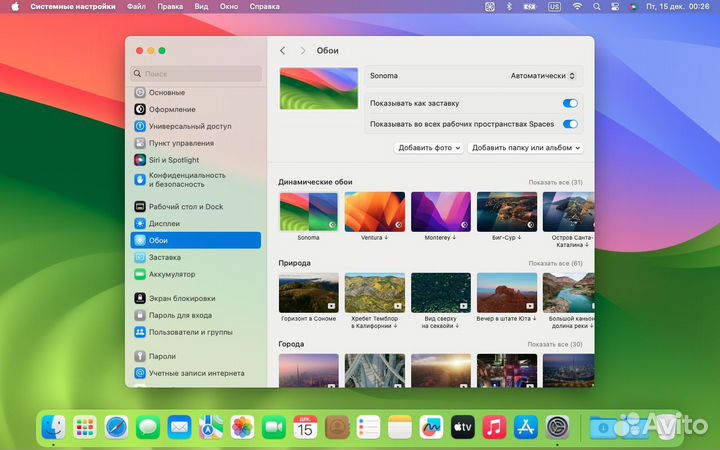Open Safari in the Dock

(x=117, y=427)
